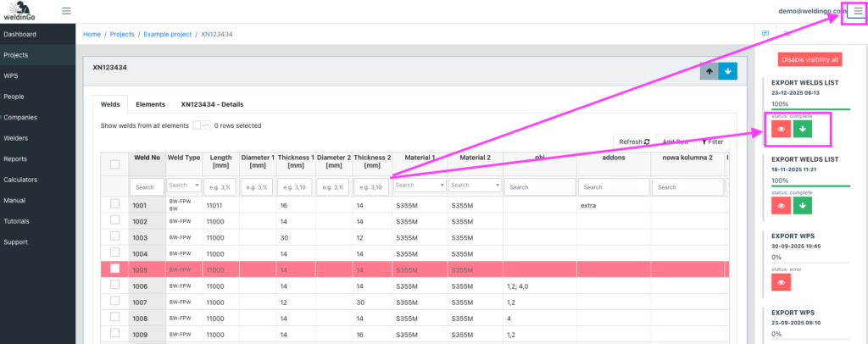Click the Disable visibility all button

(x=810, y=59)
